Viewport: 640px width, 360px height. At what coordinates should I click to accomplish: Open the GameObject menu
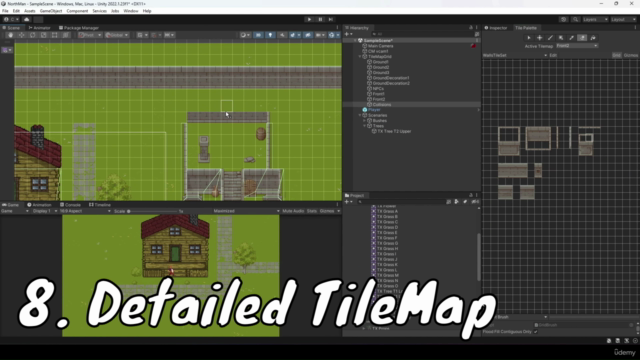51,11
